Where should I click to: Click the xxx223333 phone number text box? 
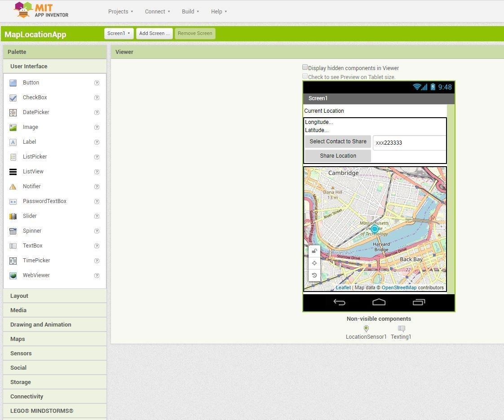(409, 143)
